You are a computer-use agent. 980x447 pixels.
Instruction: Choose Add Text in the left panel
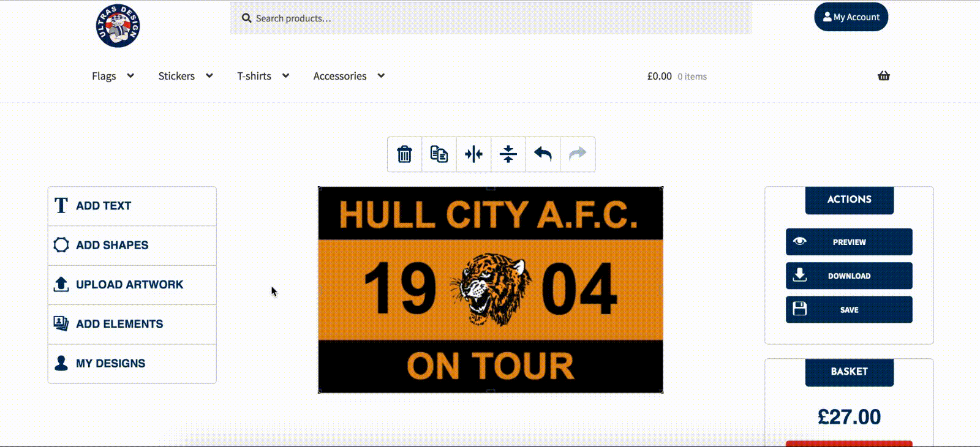132,206
